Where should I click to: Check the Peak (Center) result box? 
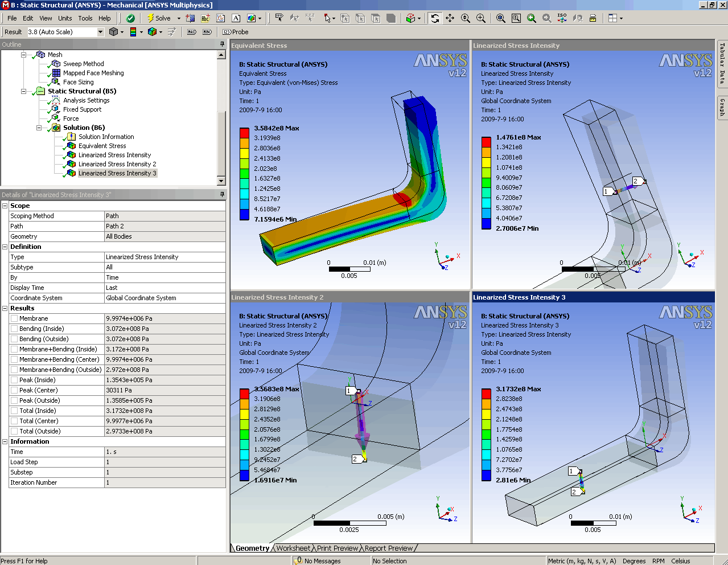14,390
